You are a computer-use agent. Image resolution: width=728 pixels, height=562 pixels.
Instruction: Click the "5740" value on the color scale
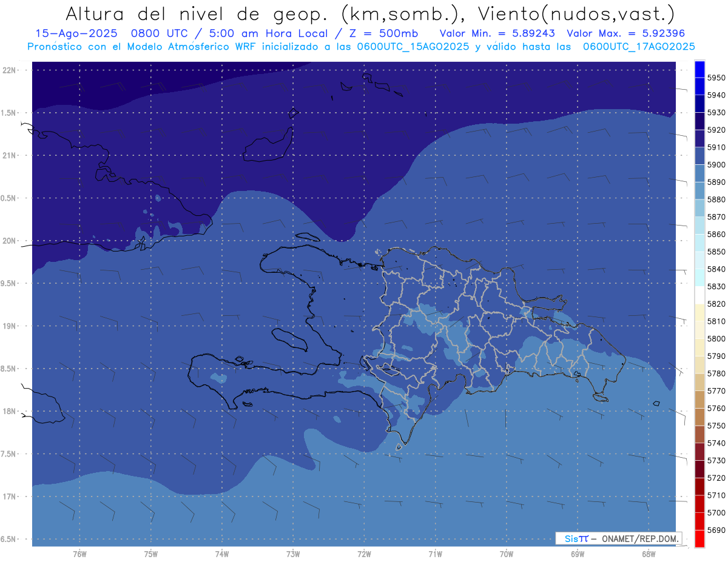coord(716,443)
